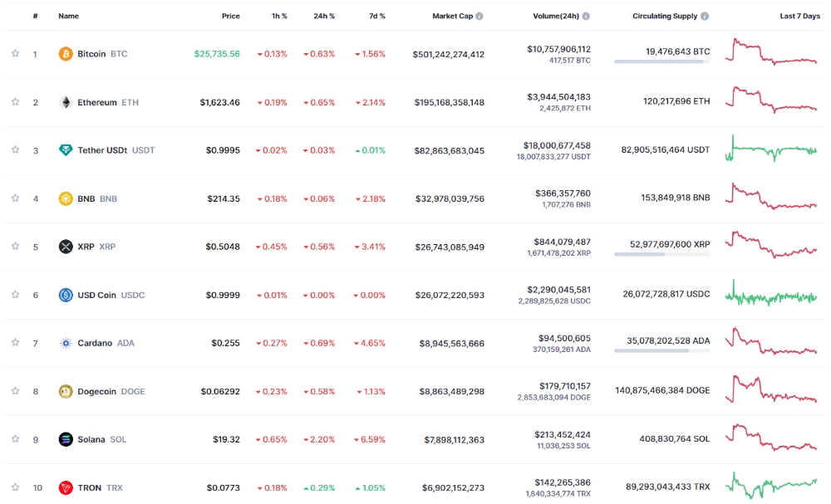Image resolution: width=831 pixels, height=504 pixels.
Task: Open Solana's last 7 days sparkline chart
Action: [x=771, y=438]
